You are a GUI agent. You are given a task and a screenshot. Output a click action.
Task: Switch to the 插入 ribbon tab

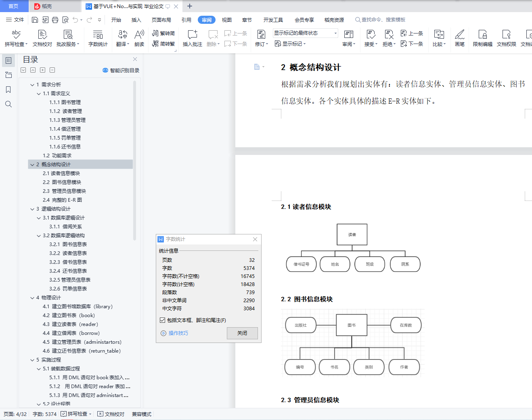136,20
